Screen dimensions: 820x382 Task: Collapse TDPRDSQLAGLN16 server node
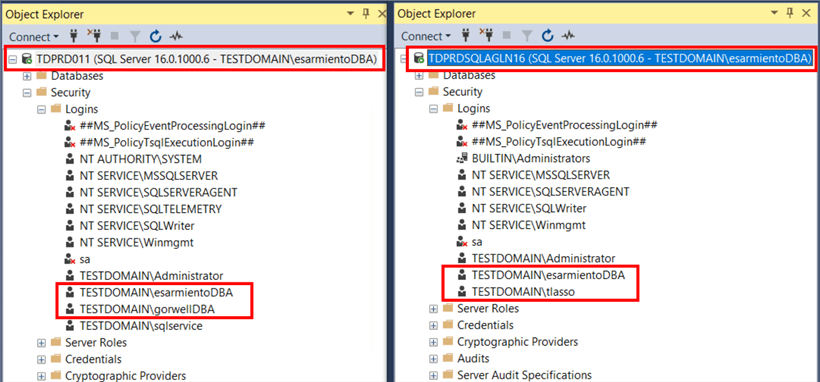(404, 58)
